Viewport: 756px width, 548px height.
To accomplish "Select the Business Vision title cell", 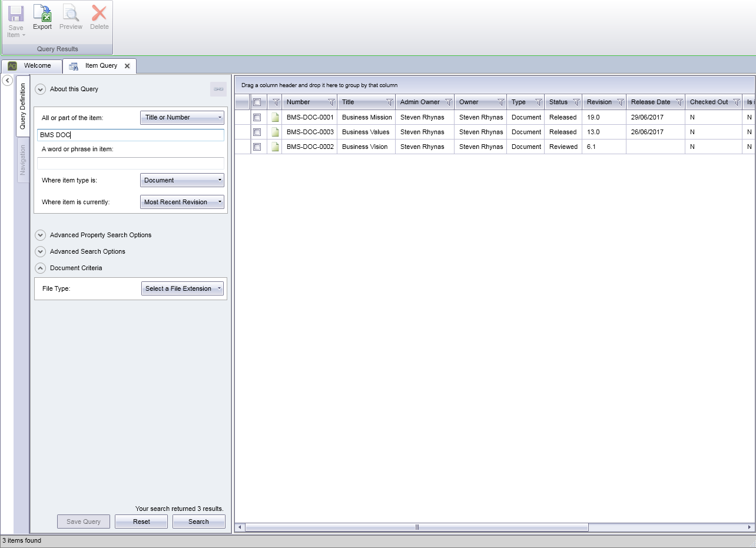I will (x=367, y=147).
